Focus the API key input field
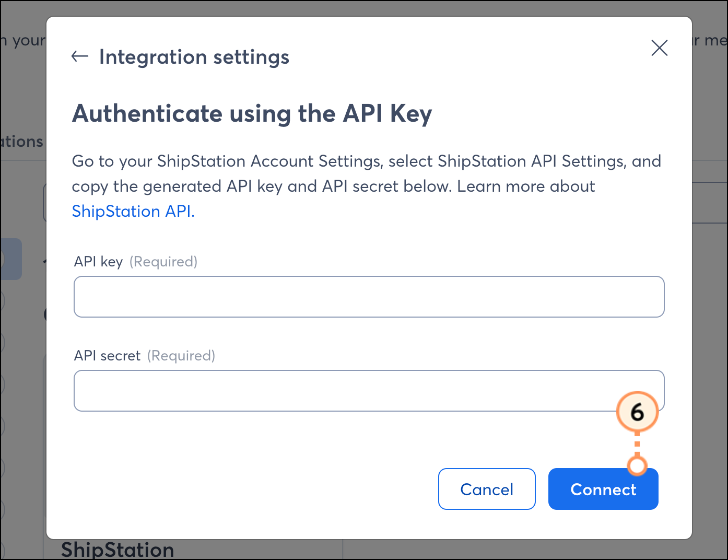This screenshot has height=560, width=728. coord(369,297)
